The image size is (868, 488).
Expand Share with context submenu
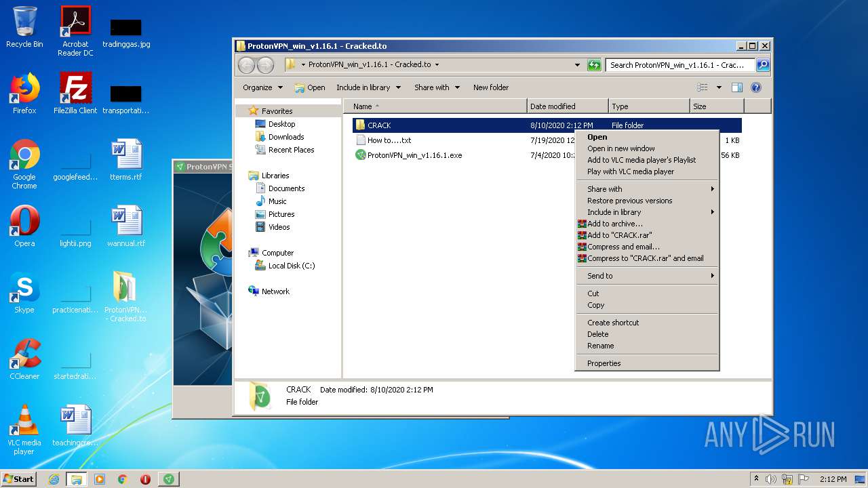click(x=647, y=189)
